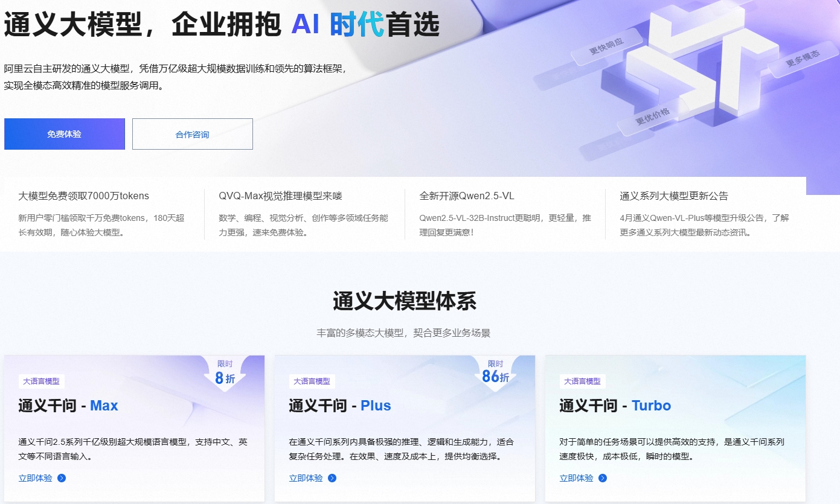Open 通义系列大模型更新公告 announcement
The image size is (840, 504).
674,196
